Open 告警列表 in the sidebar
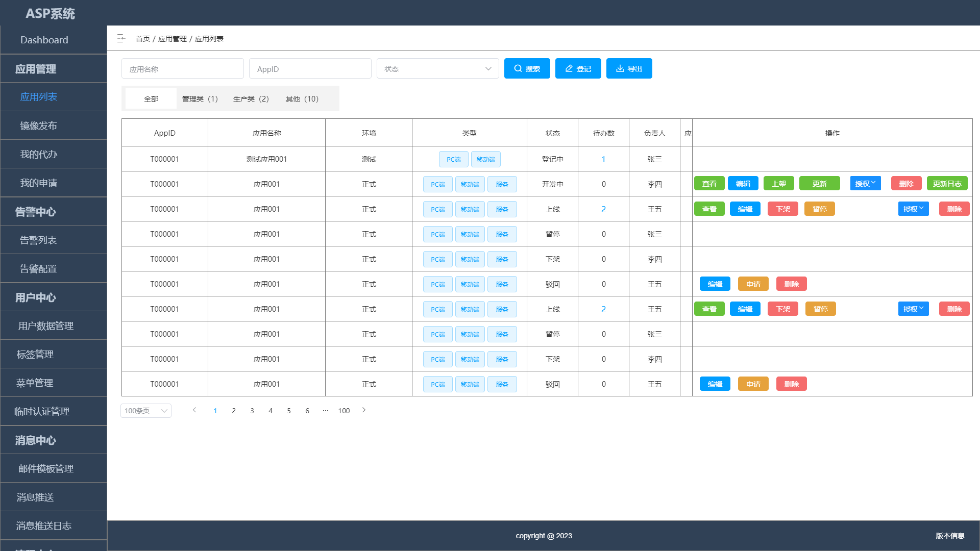Viewport: 980px width, 551px height. [54, 240]
